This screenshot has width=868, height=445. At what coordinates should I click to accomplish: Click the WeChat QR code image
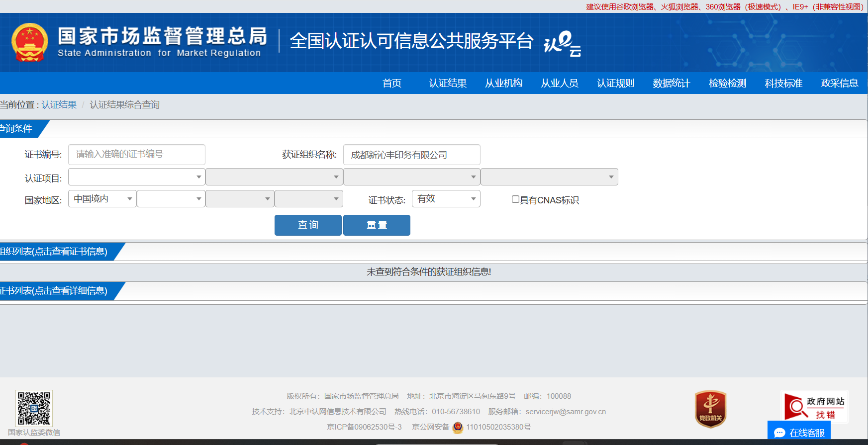point(34,408)
